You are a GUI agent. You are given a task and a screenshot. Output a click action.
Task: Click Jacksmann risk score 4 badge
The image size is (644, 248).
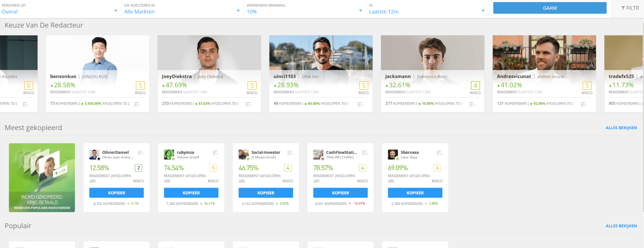click(x=475, y=85)
